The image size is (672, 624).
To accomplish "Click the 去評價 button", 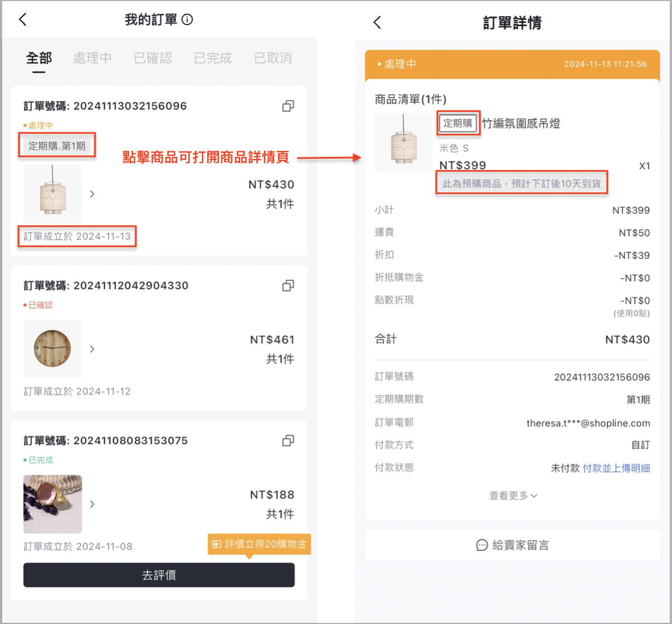I will coord(159,575).
